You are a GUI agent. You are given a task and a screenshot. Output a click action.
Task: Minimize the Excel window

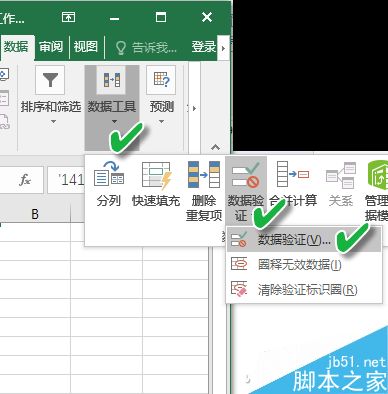pos(114,19)
